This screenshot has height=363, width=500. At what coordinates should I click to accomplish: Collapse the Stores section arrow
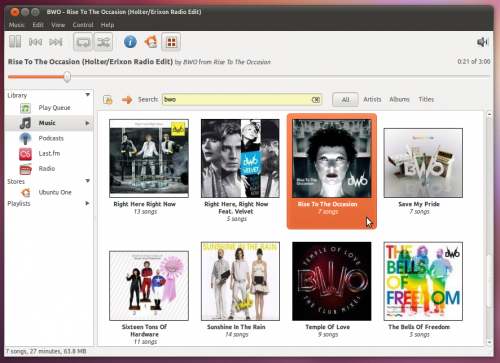(x=88, y=181)
